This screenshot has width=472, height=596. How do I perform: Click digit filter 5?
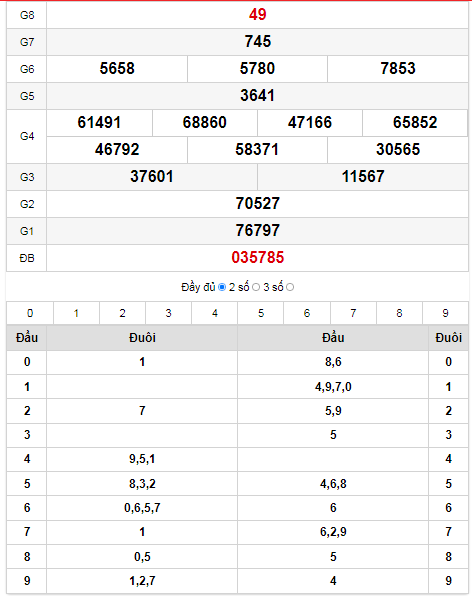[261, 313]
